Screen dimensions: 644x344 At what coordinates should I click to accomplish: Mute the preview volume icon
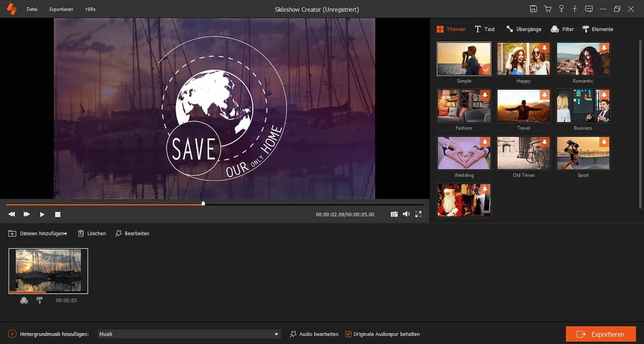coord(406,214)
